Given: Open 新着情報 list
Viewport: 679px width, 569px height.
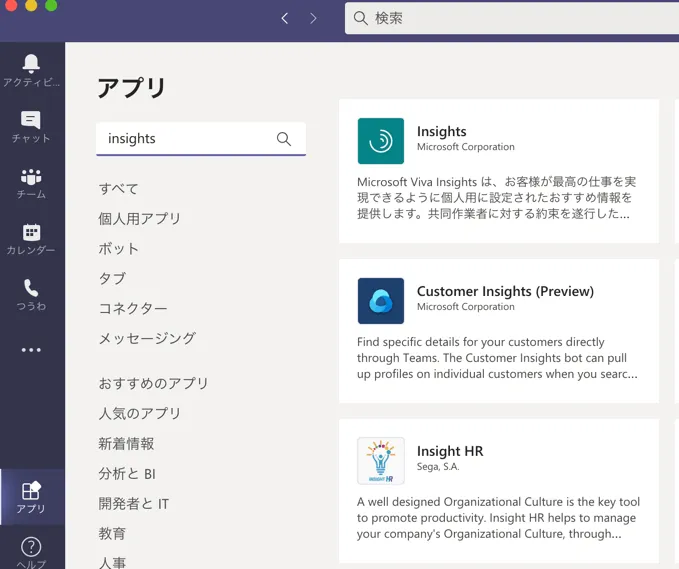Looking at the screenshot, I should (126, 443).
